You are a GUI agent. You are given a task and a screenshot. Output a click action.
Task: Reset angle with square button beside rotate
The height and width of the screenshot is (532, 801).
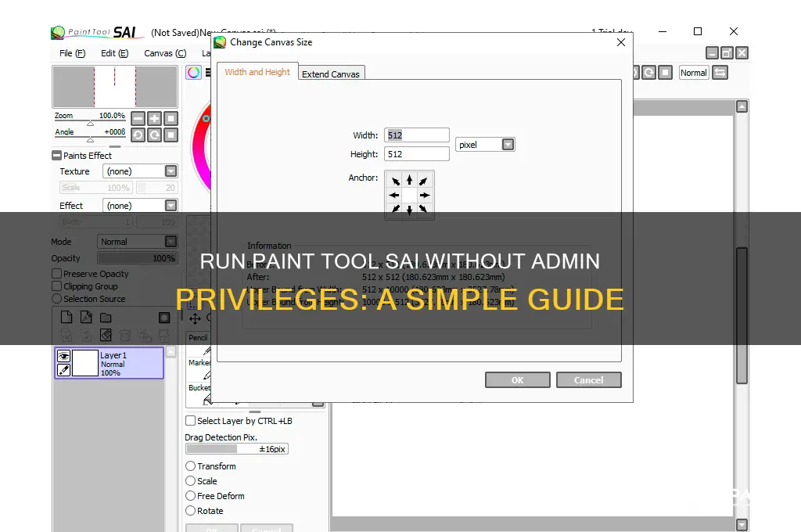(171, 135)
